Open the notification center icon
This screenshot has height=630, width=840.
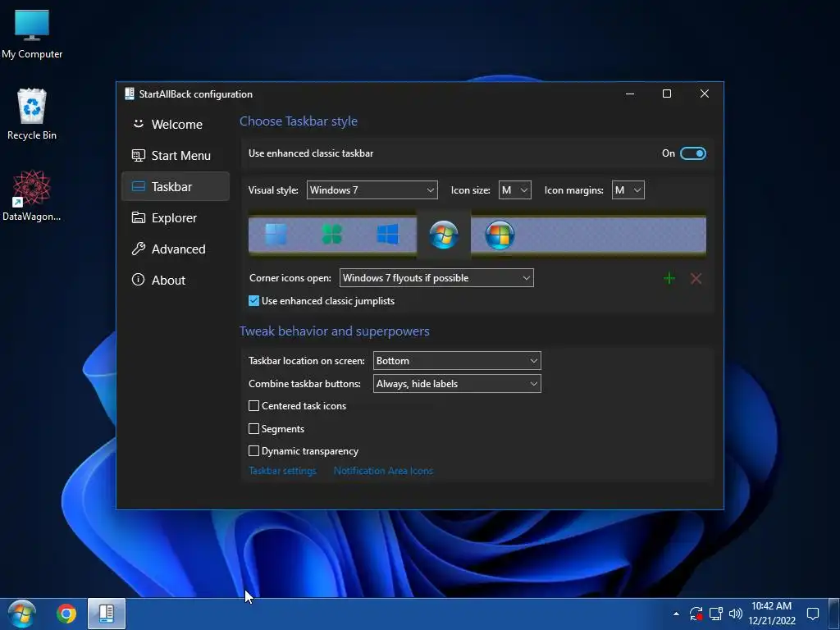(x=813, y=614)
